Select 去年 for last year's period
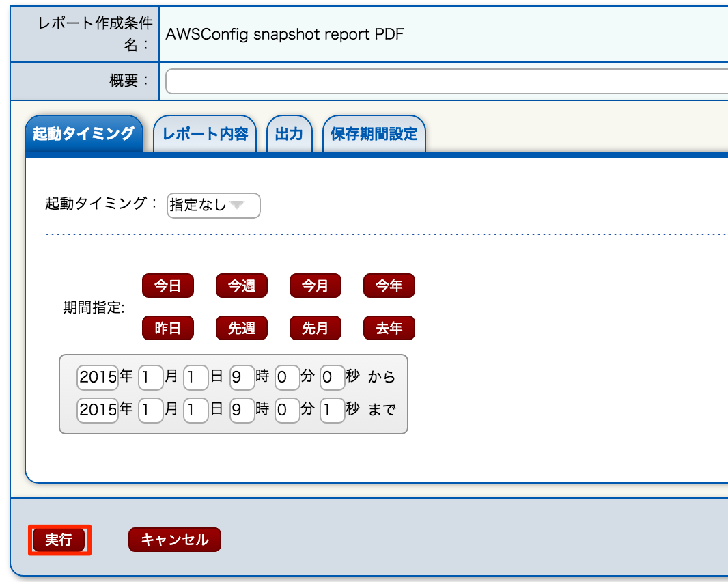The height and width of the screenshot is (582, 728). point(389,328)
